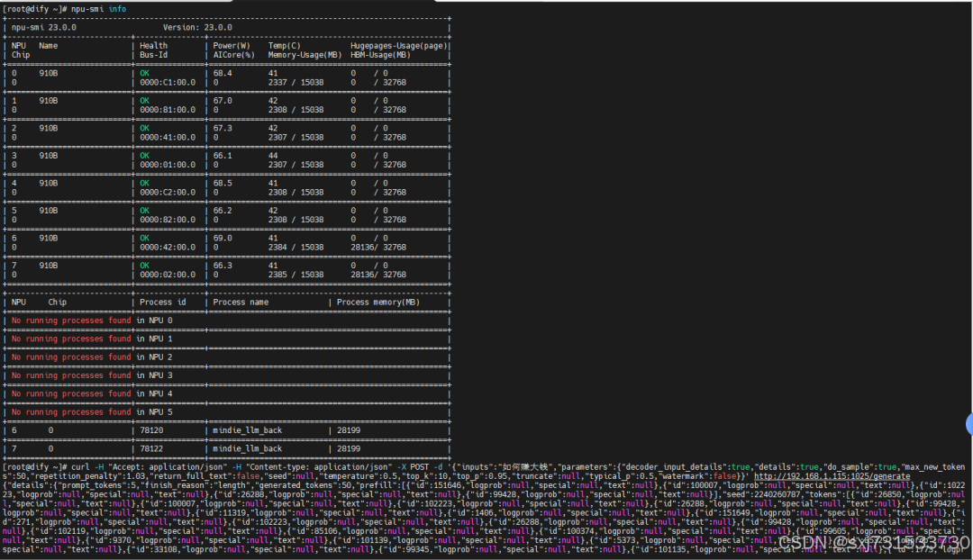Click the green OK status for NPU 0

pyautogui.click(x=145, y=73)
